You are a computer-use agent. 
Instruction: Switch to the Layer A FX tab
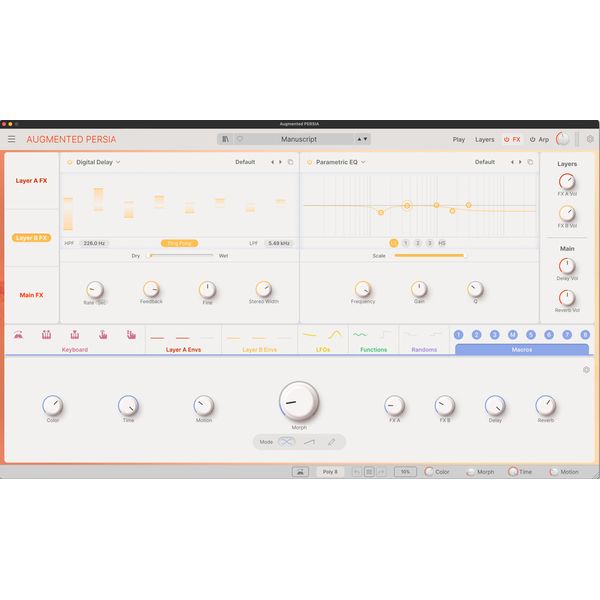coord(31,181)
